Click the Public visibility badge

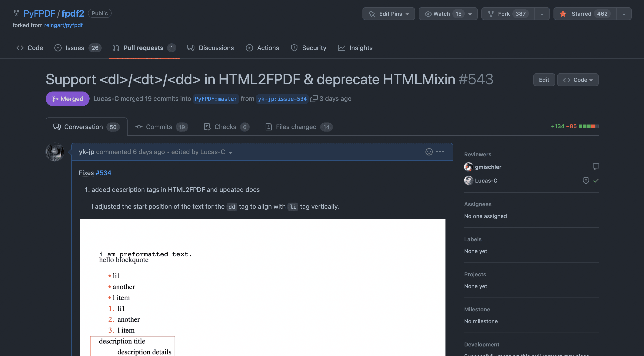[x=100, y=13]
